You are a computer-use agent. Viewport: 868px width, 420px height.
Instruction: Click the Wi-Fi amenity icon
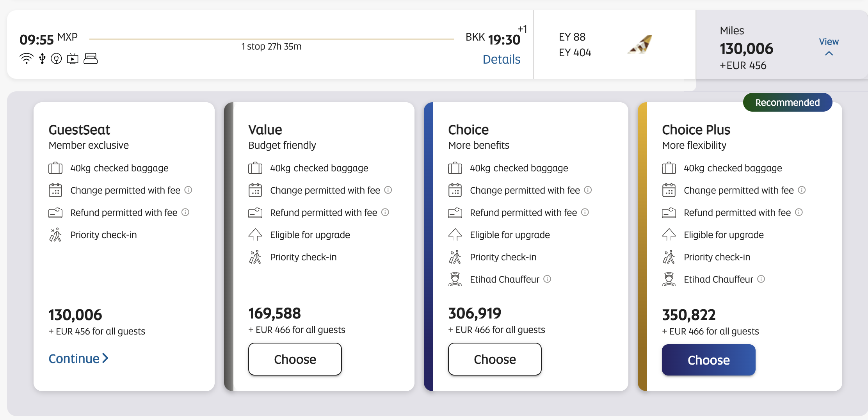tap(26, 59)
